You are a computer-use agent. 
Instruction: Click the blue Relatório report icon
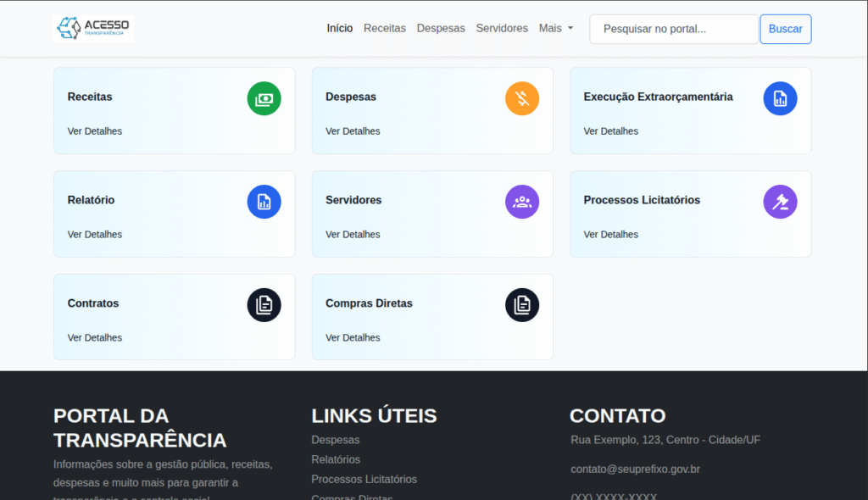pyautogui.click(x=264, y=202)
